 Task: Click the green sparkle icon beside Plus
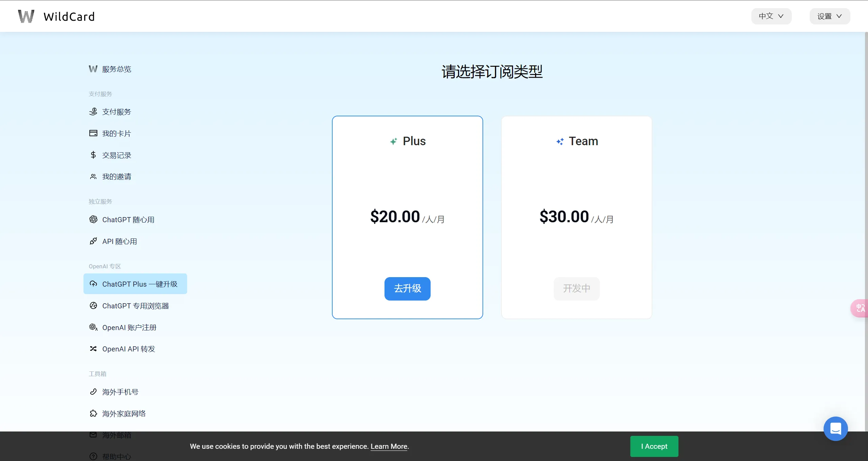(x=394, y=141)
